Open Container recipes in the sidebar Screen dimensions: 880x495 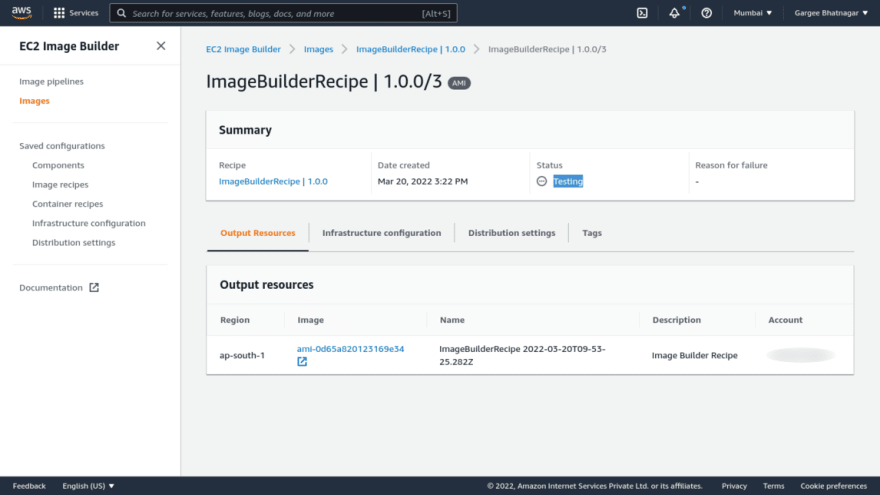[x=67, y=204]
